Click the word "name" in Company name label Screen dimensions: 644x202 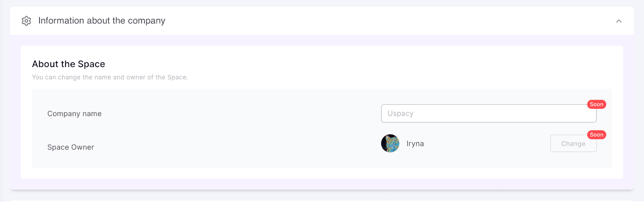92,114
